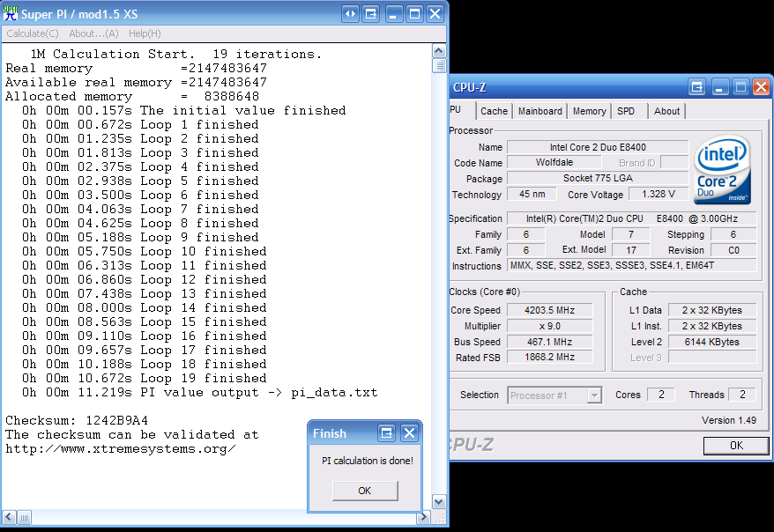Click the Core Speed value 4203.5 MHz
This screenshot has width=774, height=532.
pos(549,310)
